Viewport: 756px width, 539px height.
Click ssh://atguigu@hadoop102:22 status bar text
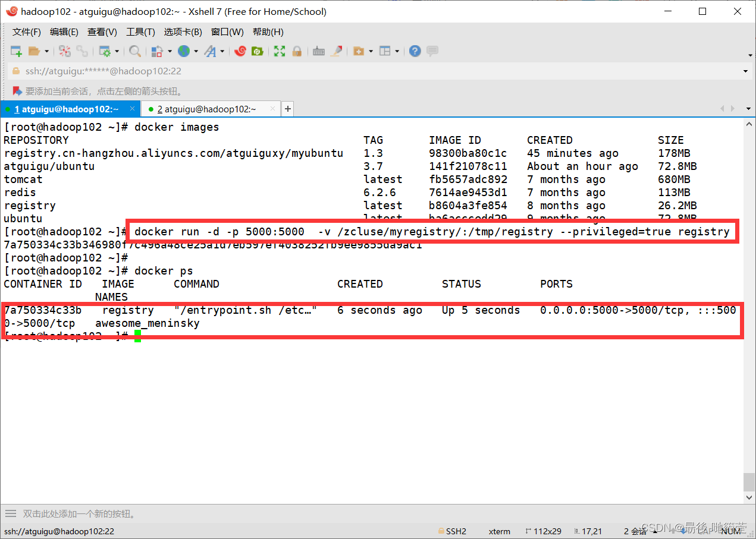tap(59, 531)
